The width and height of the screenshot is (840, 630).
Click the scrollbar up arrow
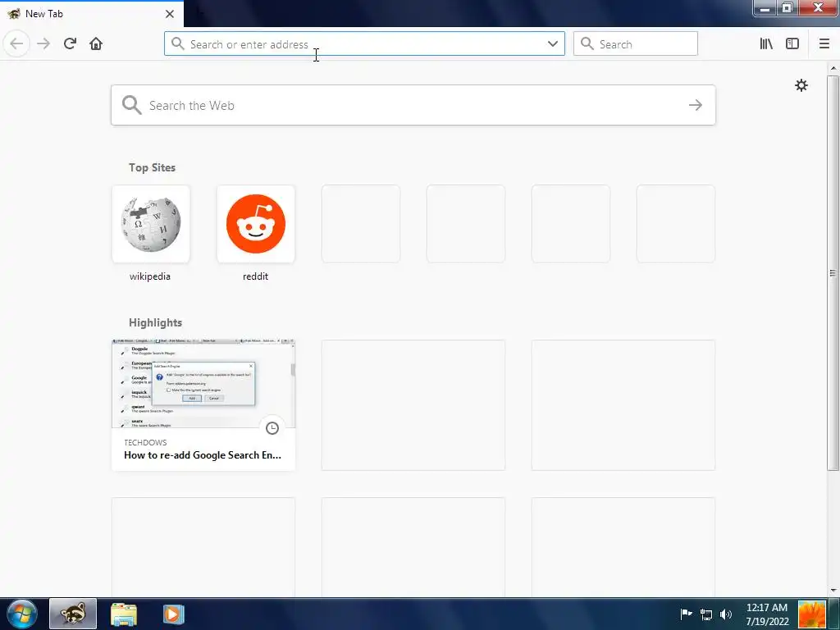pyautogui.click(x=833, y=68)
